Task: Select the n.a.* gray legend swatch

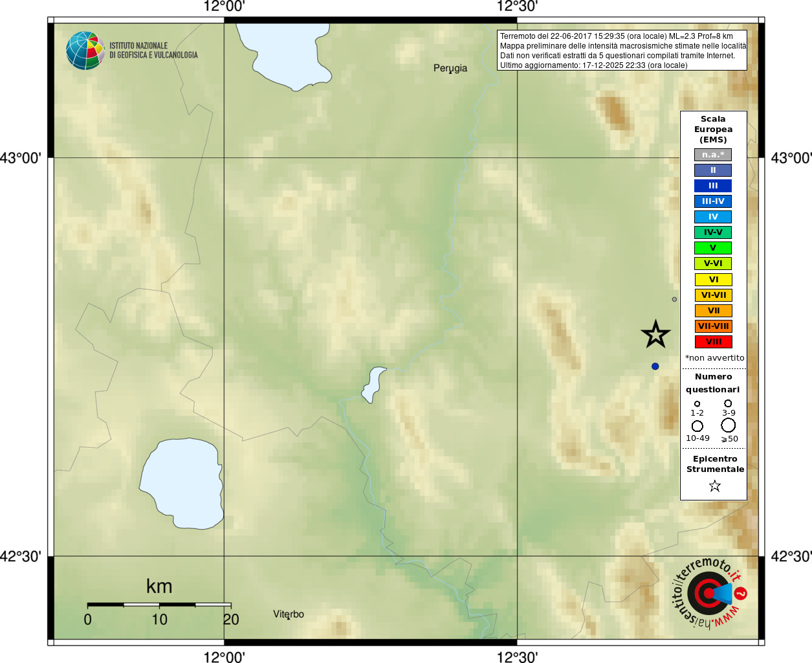Action: pos(713,155)
